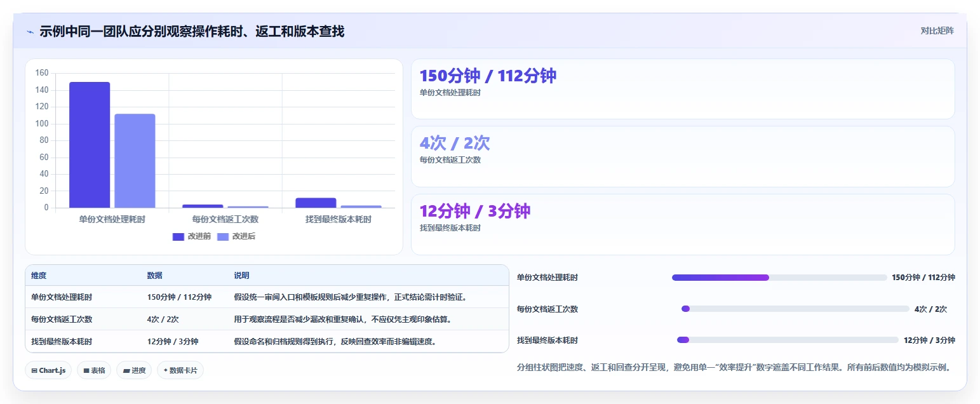Click the progress value 4次 / 2次

(x=930, y=309)
